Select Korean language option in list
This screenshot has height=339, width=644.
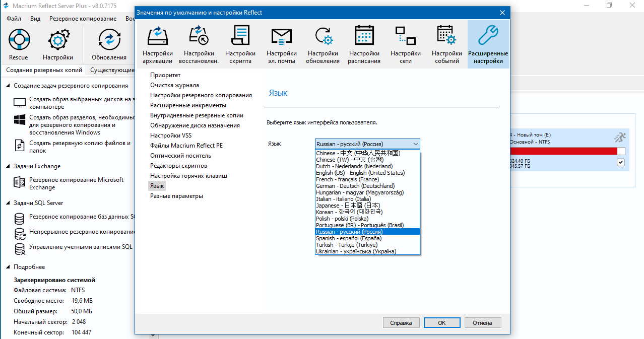[x=367, y=212]
